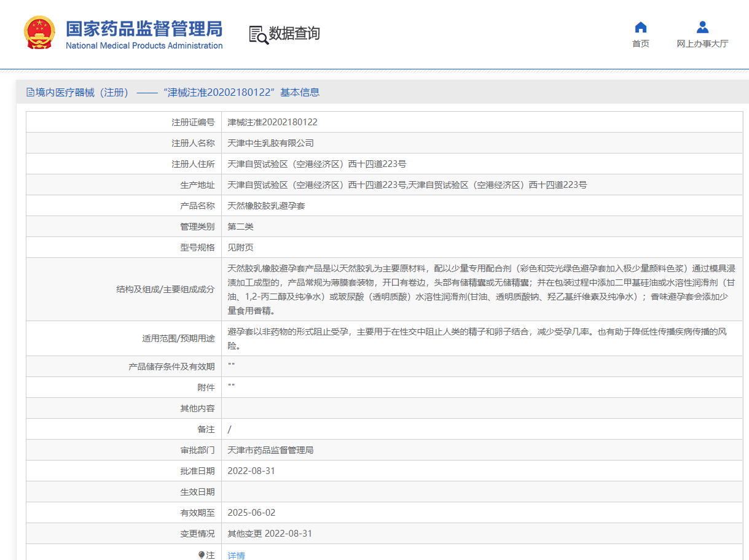Click the 首页 home icon
This screenshot has height=560, width=749.
coord(641,27)
